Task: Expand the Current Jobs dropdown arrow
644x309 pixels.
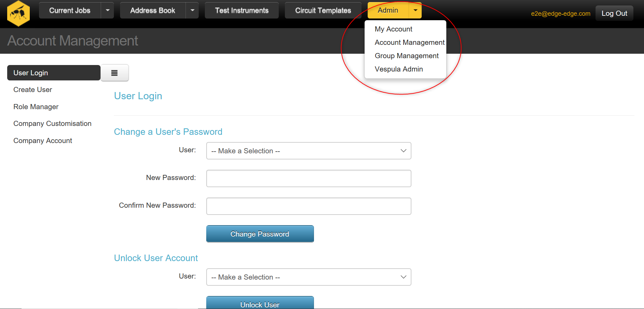Action: click(x=107, y=10)
